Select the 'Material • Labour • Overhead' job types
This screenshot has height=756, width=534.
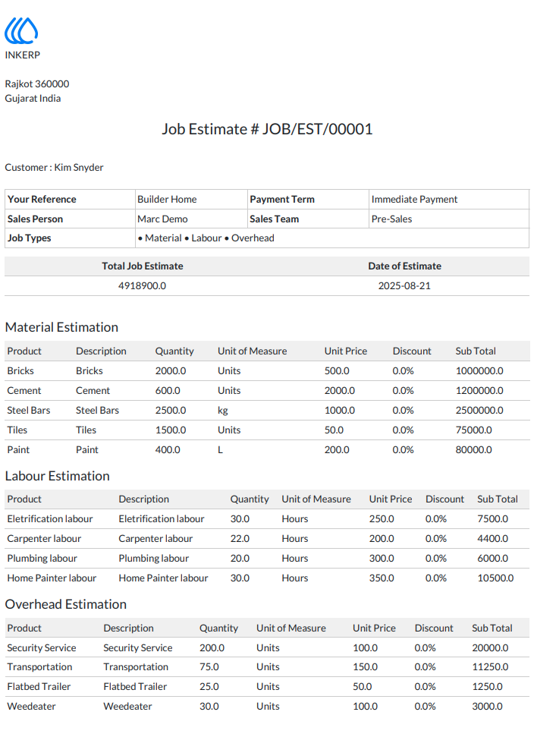click(x=206, y=238)
